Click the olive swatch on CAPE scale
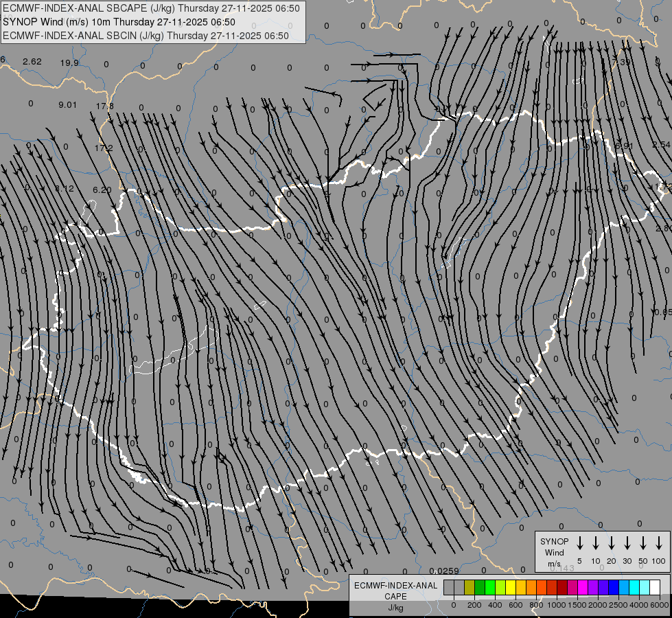672x618 pixels. click(x=470, y=588)
